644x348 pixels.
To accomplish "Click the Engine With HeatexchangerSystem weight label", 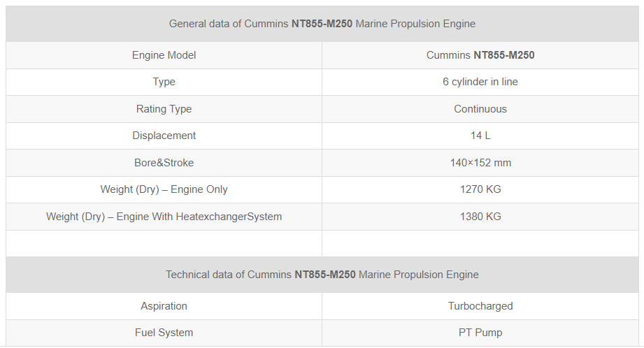I will [164, 217].
